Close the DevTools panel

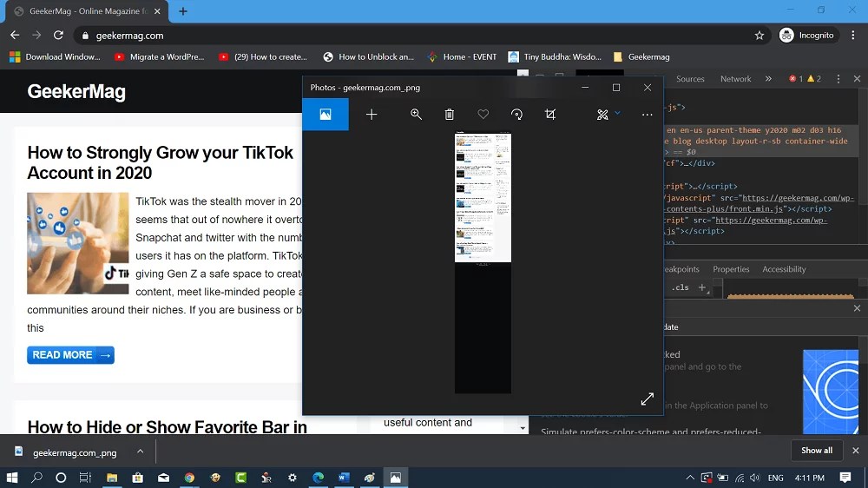pyautogui.click(x=857, y=79)
